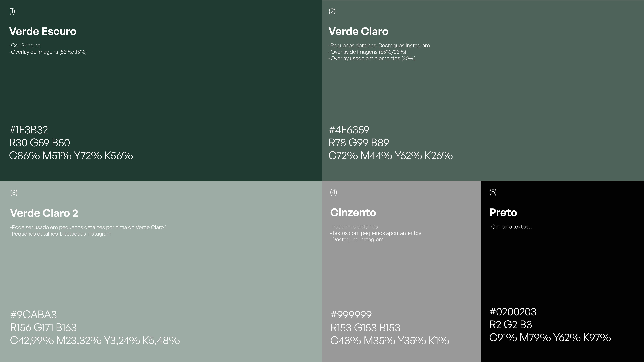
Task: Click the C86% M51% Y72% K56% text
Action: coord(71,156)
